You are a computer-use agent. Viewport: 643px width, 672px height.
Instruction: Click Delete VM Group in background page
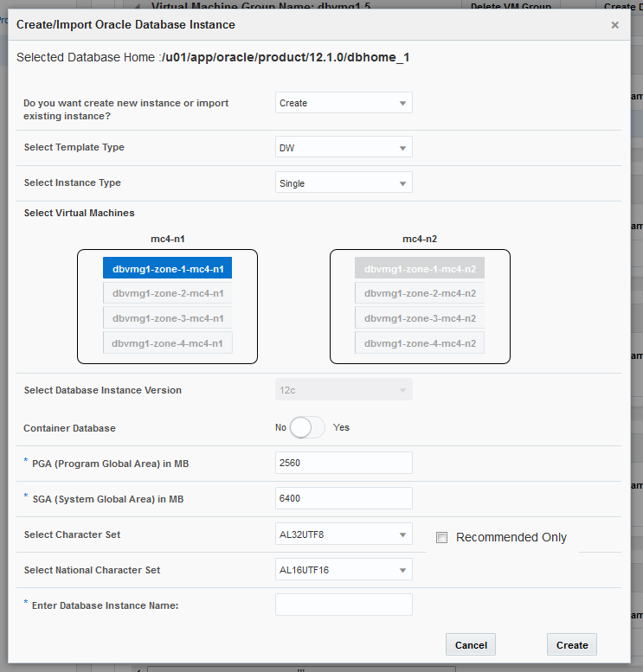click(x=511, y=6)
